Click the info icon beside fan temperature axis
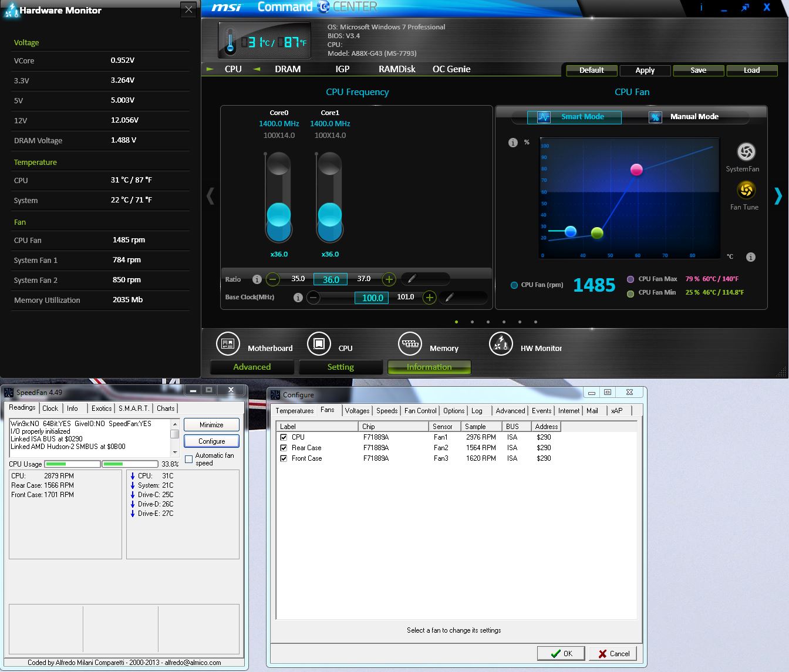This screenshot has height=672, width=789. point(750,257)
